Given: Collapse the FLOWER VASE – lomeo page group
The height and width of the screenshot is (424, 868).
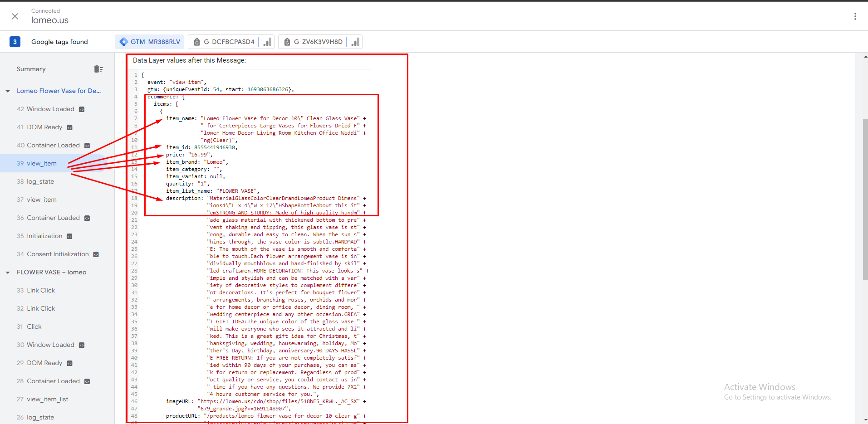Looking at the screenshot, I should pyautogui.click(x=8, y=273).
